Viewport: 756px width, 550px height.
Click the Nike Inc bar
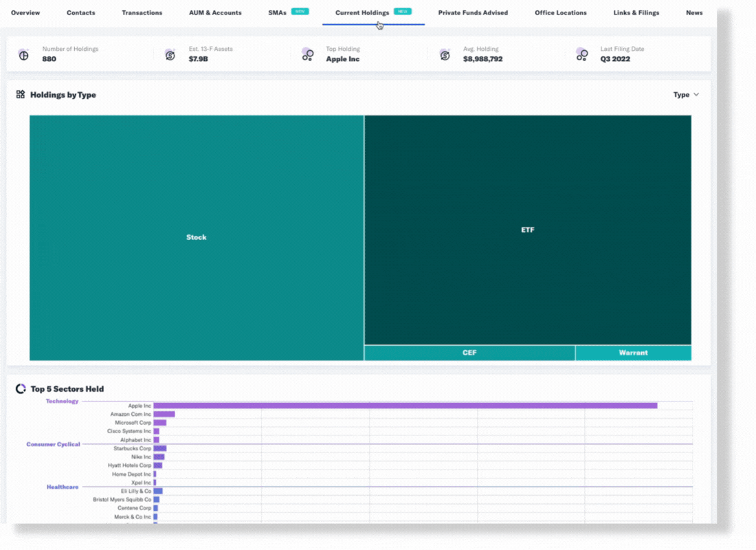159,457
